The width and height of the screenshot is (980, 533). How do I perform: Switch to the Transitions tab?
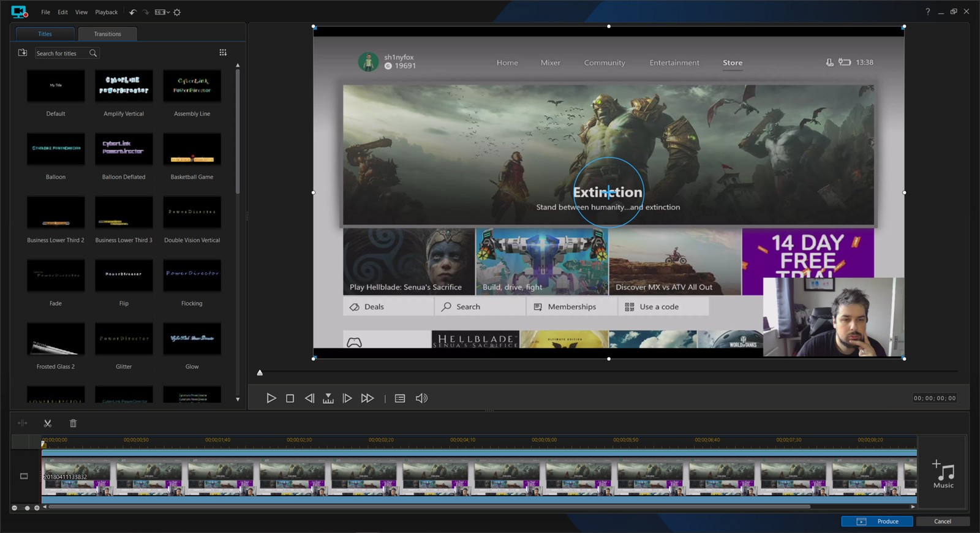(x=108, y=34)
